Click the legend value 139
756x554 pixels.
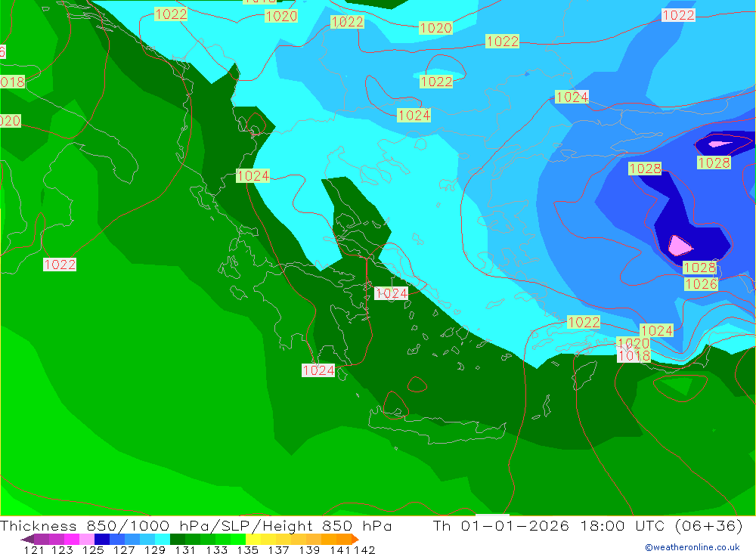click(310, 549)
